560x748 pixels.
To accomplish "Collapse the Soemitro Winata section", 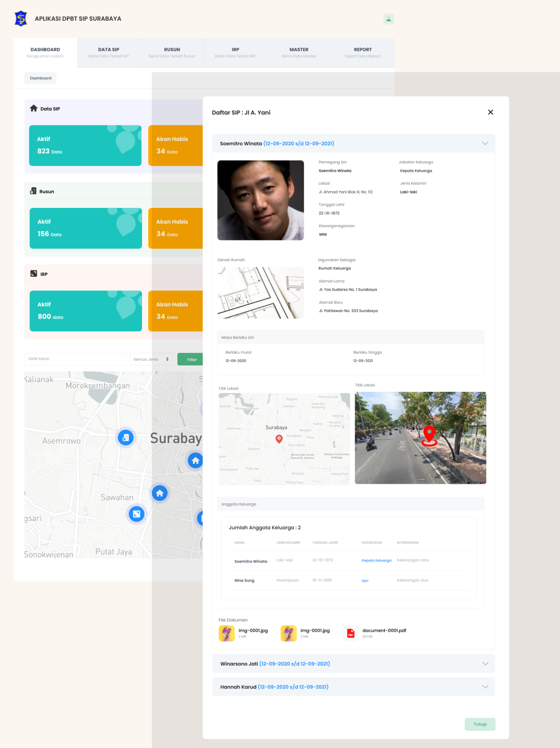I will [x=485, y=144].
